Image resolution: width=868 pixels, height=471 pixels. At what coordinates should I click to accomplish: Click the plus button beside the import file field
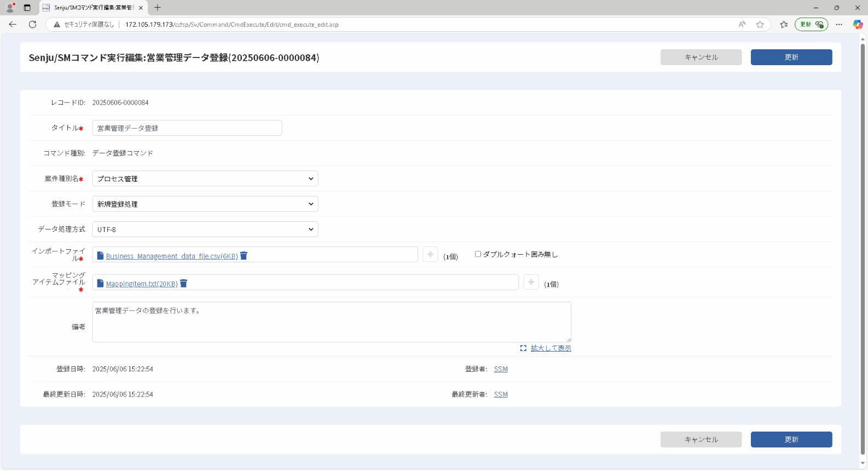click(430, 254)
